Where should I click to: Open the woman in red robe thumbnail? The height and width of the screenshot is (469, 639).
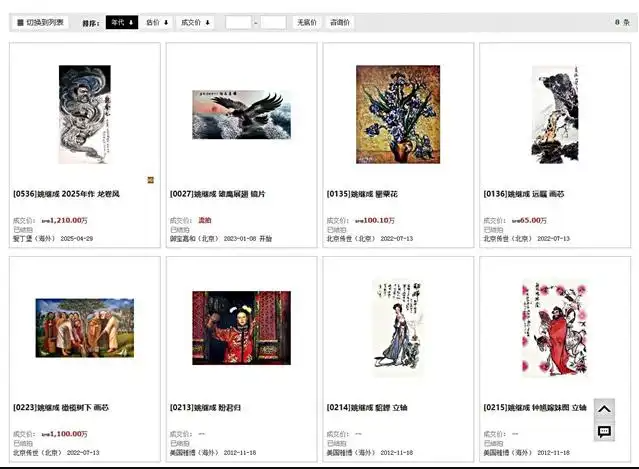point(242,328)
